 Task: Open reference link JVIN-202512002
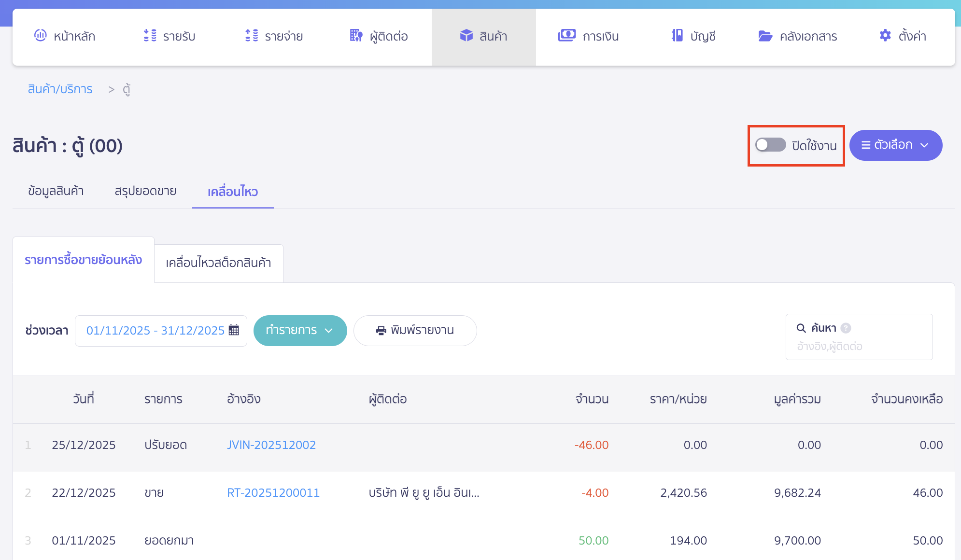pos(271,445)
